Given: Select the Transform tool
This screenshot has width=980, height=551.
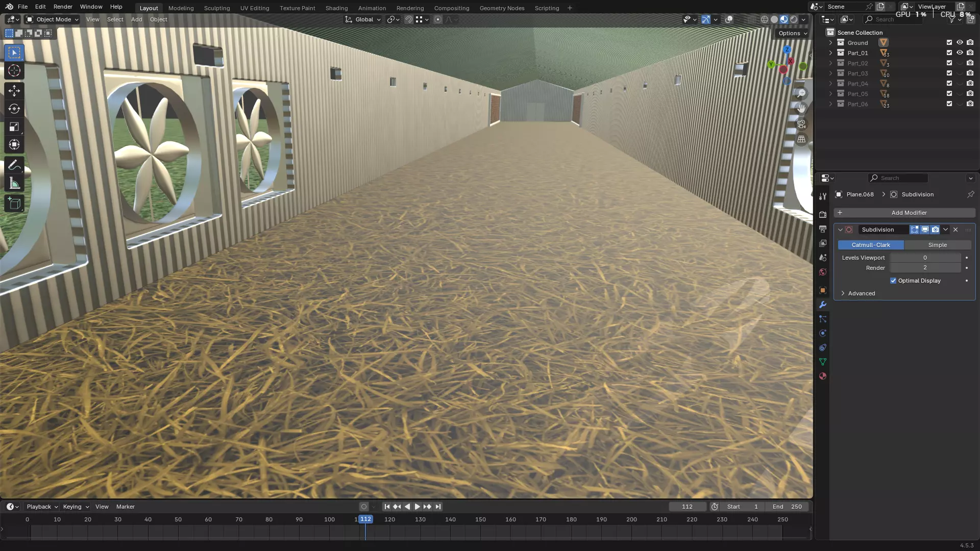Looking at the screenshot, I should click(14, 144).
